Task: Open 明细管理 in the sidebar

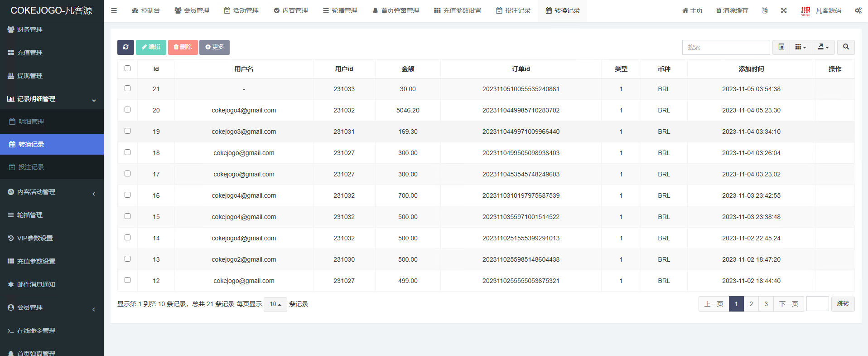Action: click(31, 122)
